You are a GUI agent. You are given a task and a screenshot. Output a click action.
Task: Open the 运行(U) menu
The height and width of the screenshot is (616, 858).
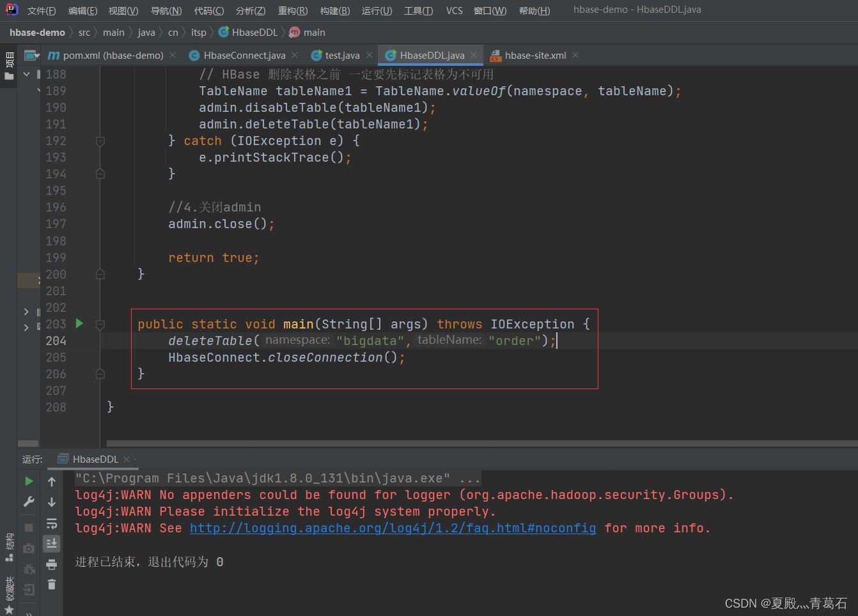click(x=377, y=11)
